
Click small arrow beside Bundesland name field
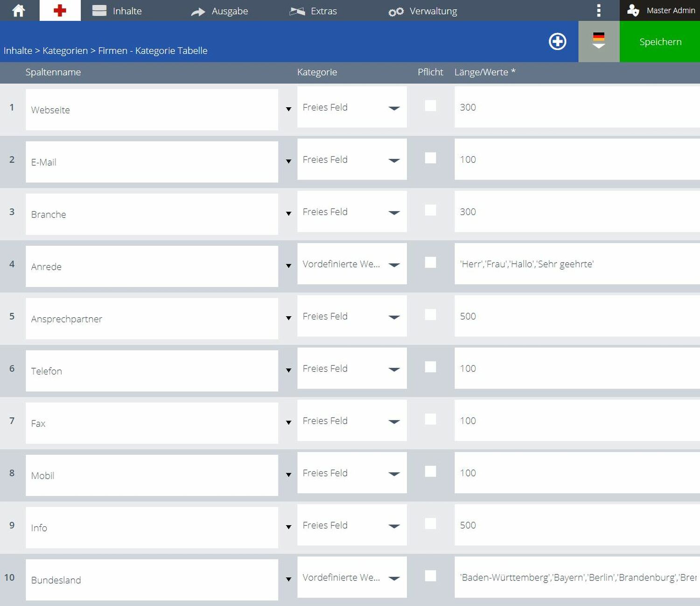tap(288, 579)
